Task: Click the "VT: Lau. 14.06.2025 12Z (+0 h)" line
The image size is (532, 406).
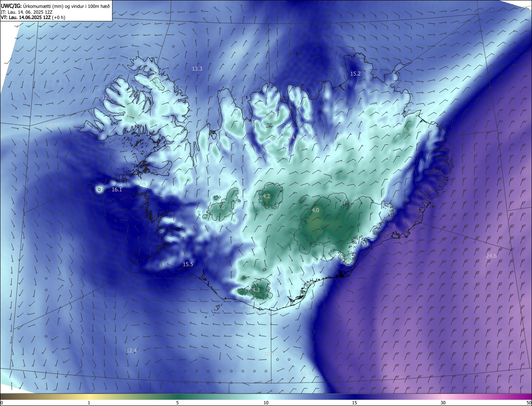Action: 33,17
